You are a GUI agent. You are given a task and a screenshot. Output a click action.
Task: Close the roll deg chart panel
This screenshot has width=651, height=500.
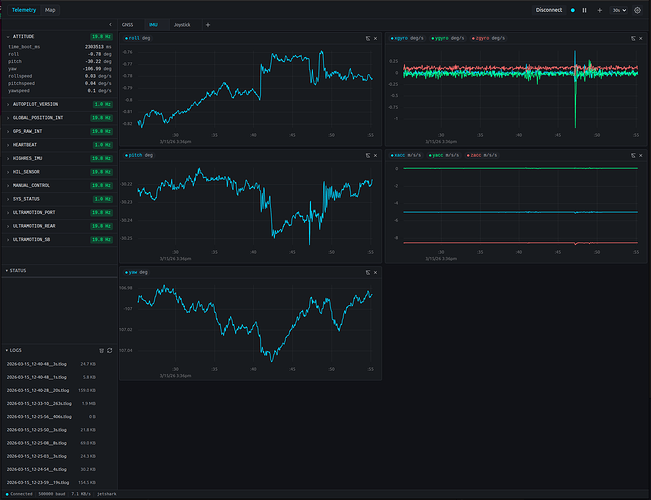(376, 38)
